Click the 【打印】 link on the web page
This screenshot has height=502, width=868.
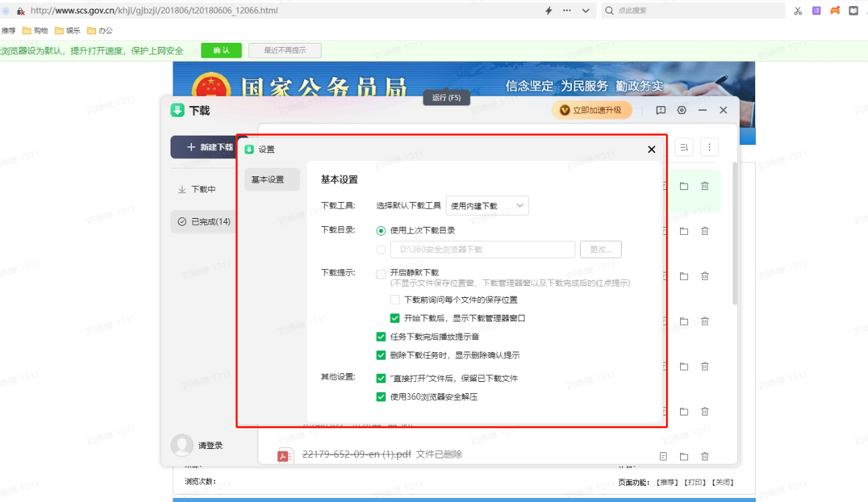(695, 482)
